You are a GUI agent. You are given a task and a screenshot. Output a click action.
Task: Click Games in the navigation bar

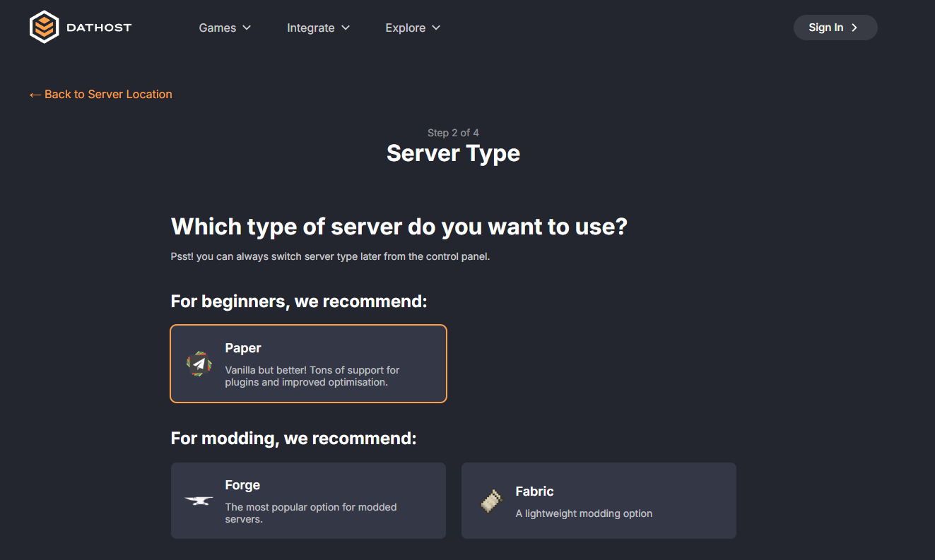(x=218, y=28)
